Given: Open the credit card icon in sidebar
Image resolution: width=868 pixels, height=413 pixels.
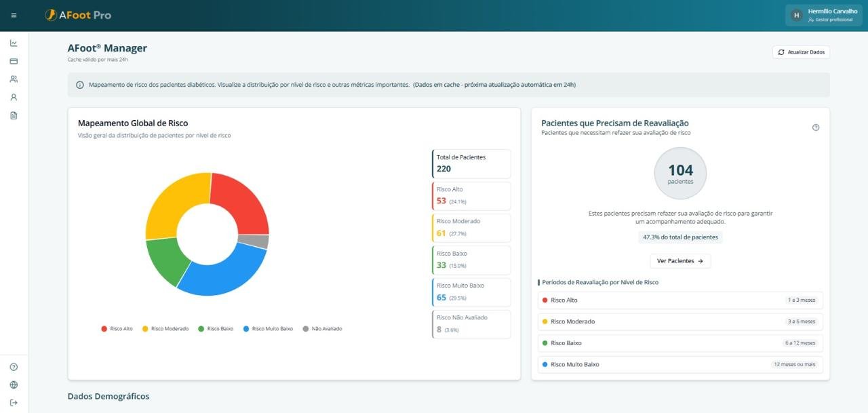Looking at the screenshot, I should click(x=14, y=61).
